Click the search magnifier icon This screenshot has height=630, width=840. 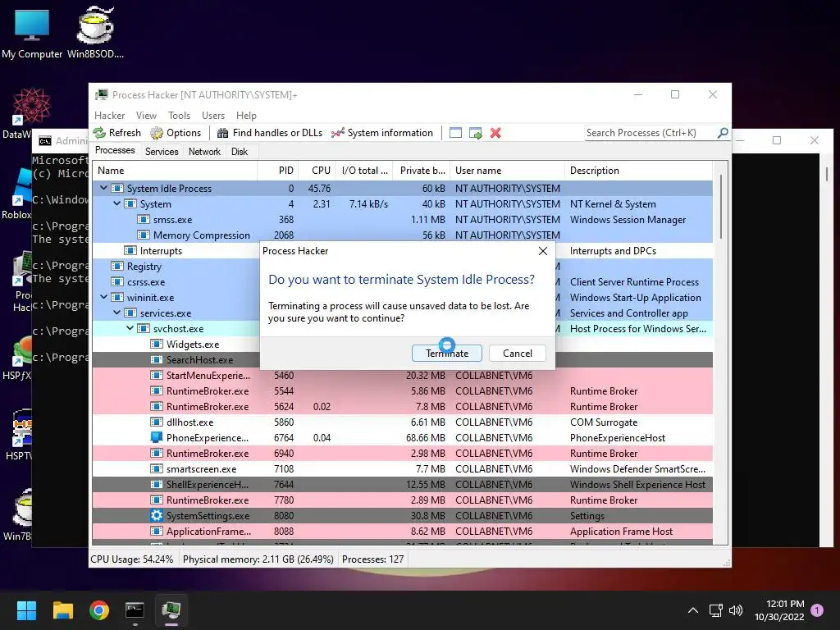(x=723, y=132)
